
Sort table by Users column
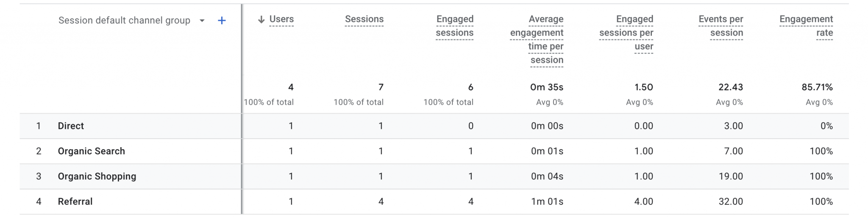point(281,19)
